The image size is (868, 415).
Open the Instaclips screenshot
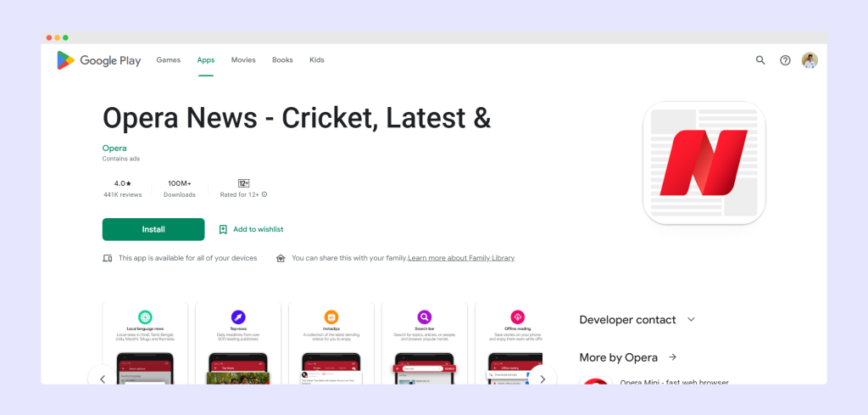coord(331,343)
